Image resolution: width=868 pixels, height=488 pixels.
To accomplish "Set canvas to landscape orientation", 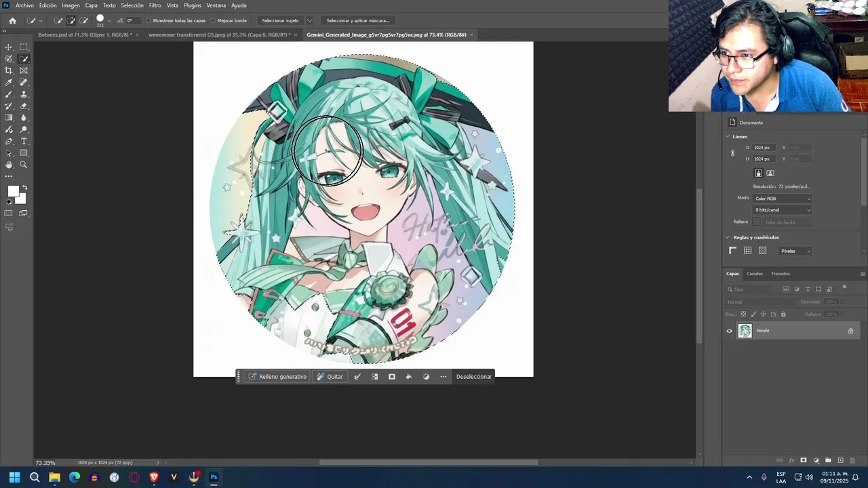I will [x=770, y=174].
